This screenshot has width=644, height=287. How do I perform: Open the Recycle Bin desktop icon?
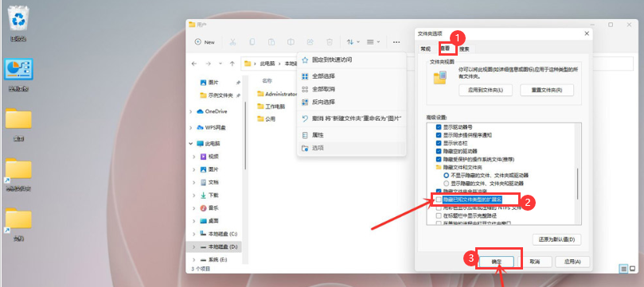18,23
